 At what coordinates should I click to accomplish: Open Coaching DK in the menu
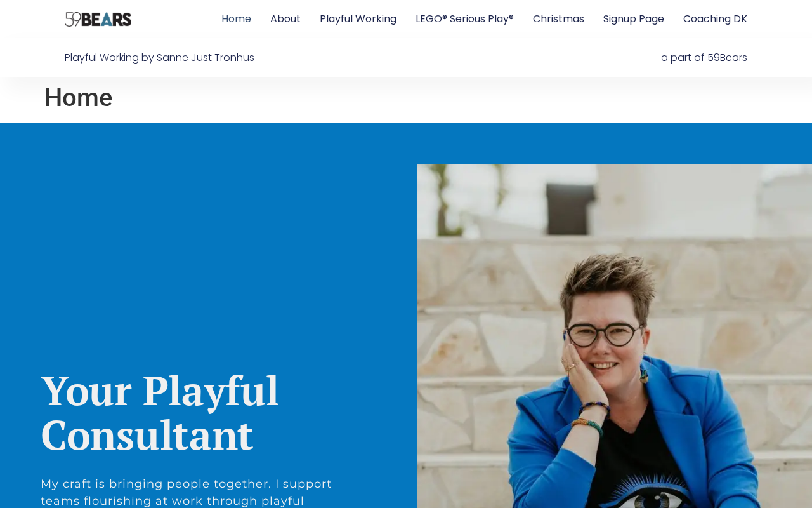tap(715, 19)
